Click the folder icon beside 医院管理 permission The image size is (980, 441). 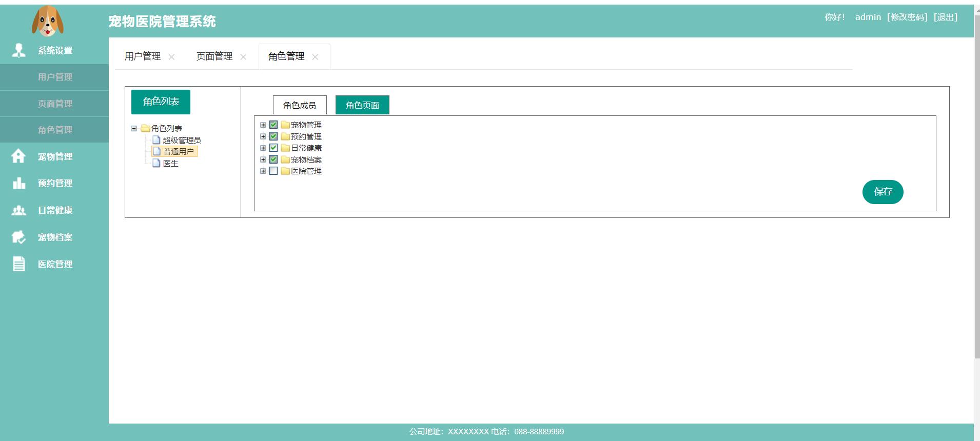285,171
